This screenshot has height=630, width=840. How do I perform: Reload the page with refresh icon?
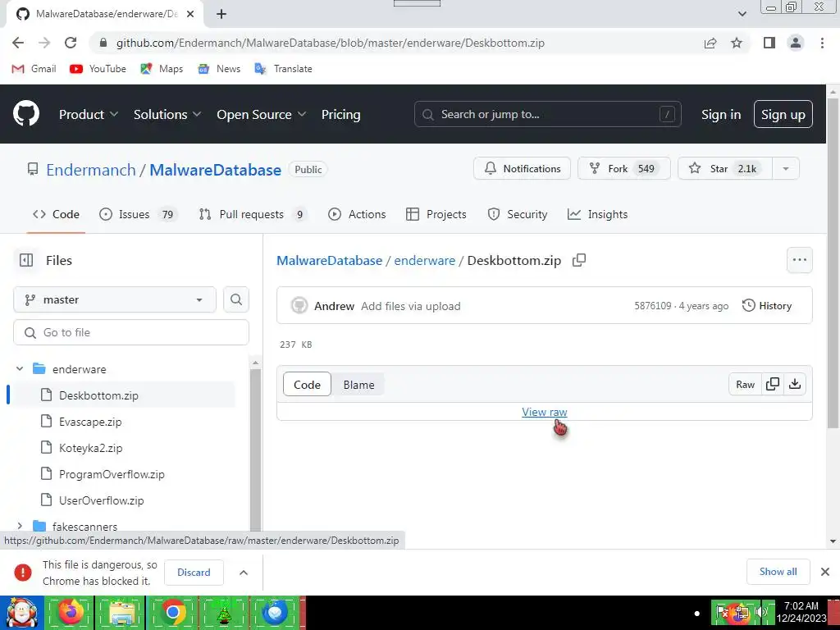pyautogui.click(x=71, y=43)
